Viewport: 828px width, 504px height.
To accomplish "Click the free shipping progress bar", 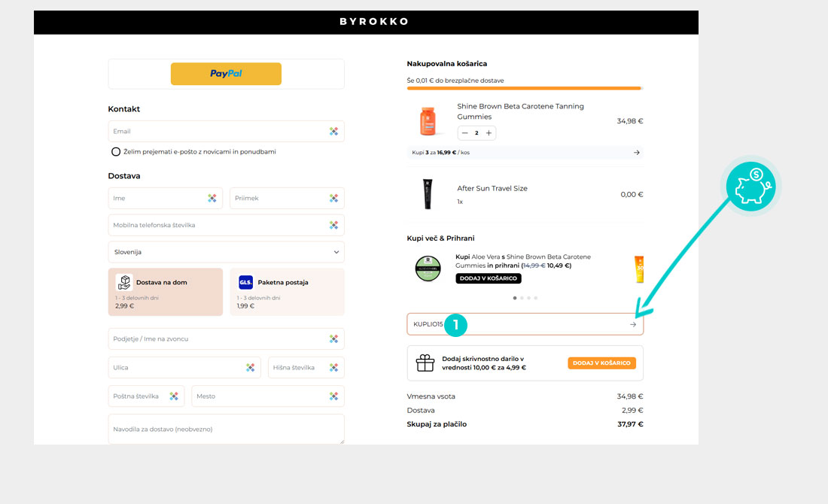I will coord(524,89).
